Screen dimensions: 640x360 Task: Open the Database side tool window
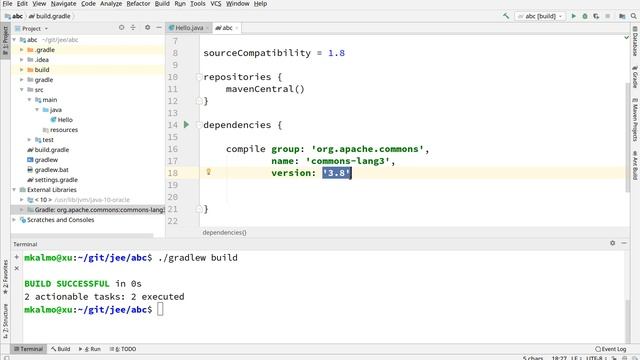point(635,41)
